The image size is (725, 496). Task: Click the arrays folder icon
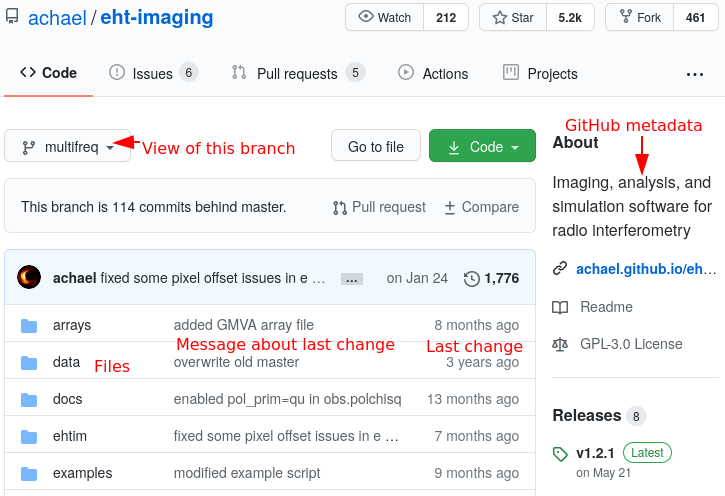click(x=29, y=325)
